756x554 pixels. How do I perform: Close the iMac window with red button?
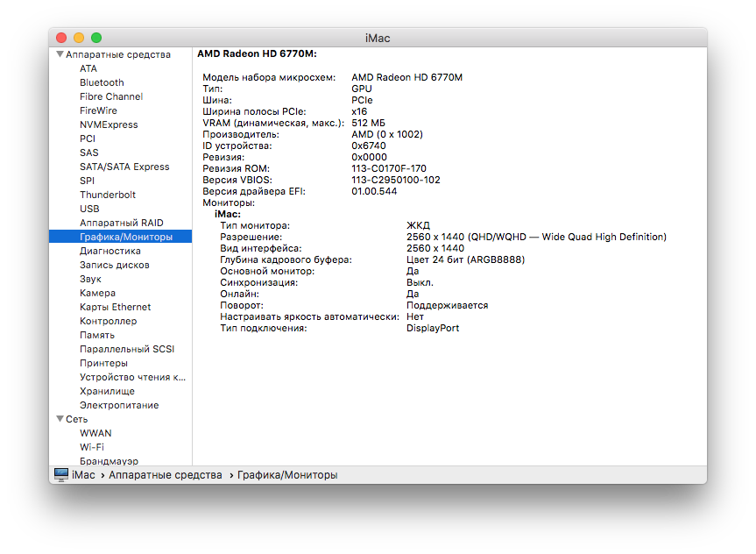coord(61,38)
